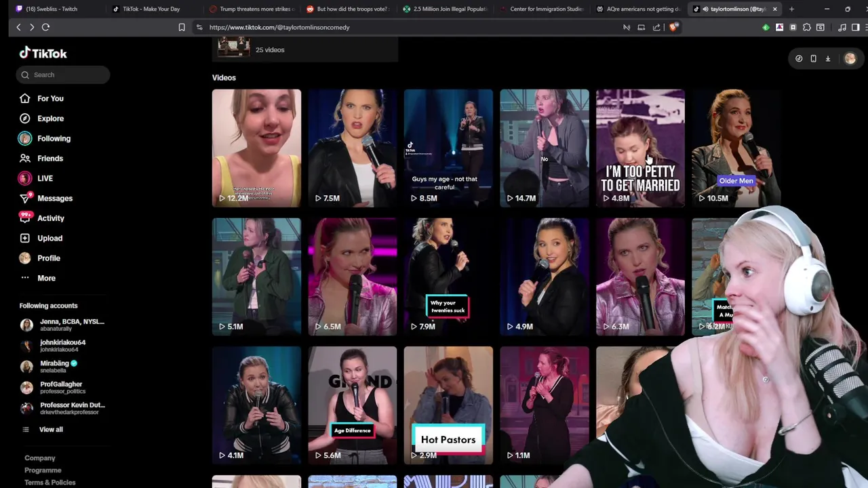
Task: Go to the Explore page
Action: 42,119
